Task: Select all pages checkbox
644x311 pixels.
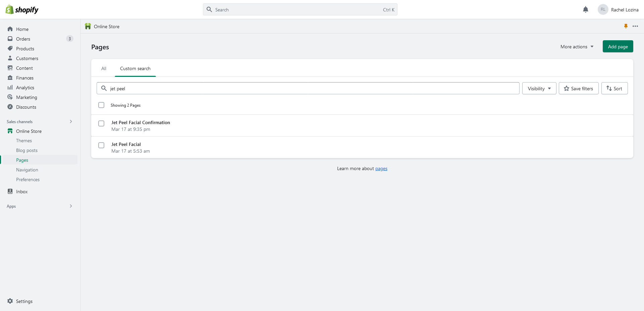Action: coord(101,105)
